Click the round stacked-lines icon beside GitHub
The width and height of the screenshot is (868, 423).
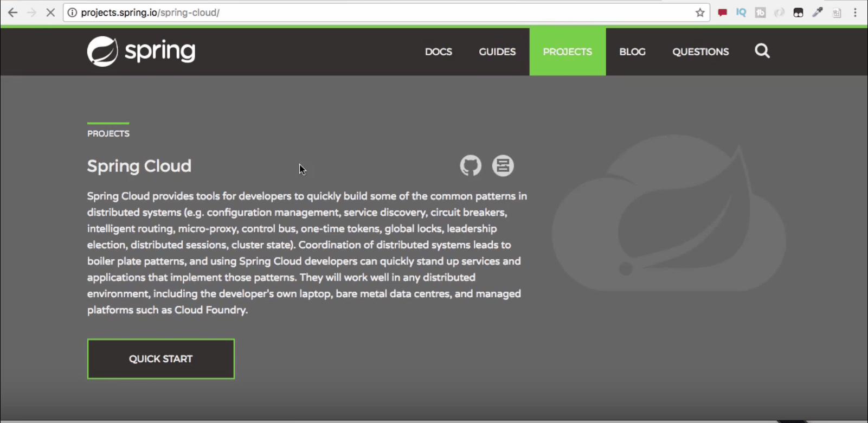pyautogui.click(x=503, y=165)
